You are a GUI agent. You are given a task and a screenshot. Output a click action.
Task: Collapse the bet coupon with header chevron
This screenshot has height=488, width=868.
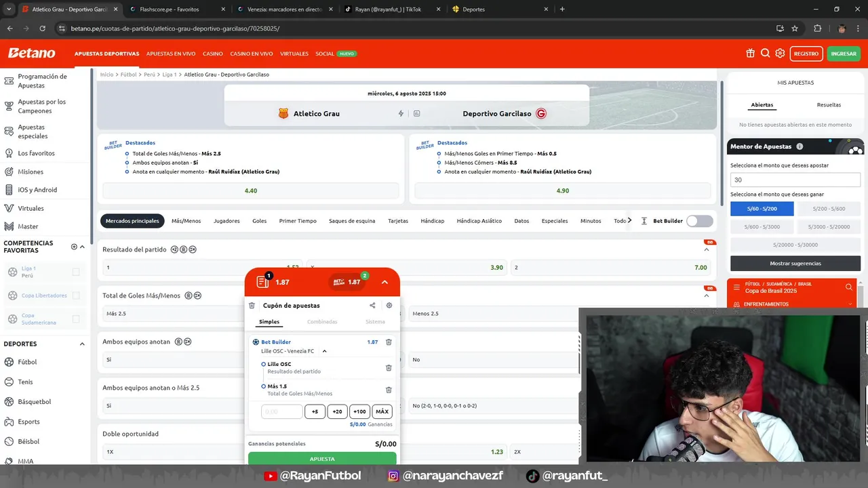pyautogui.click(x=384, y=282)
